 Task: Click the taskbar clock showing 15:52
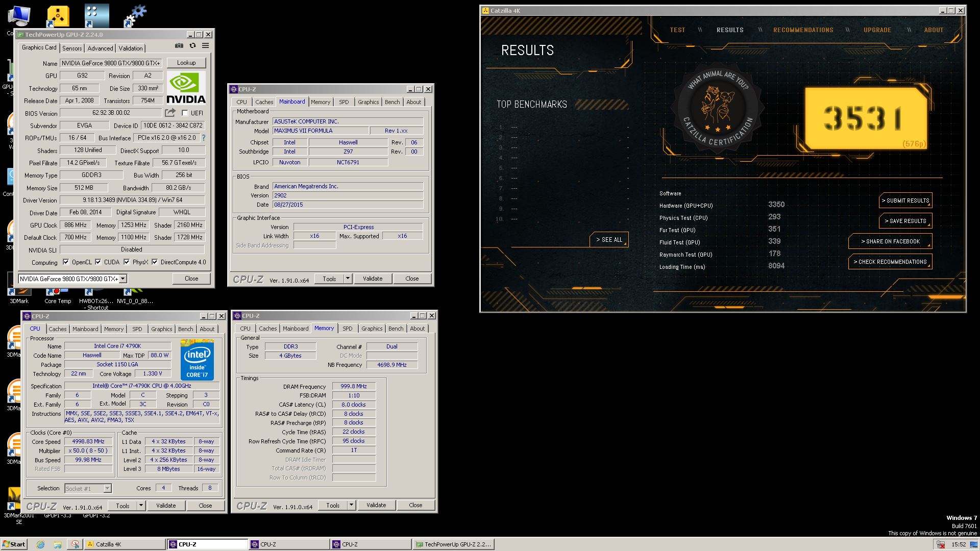(x=959, y=544)
